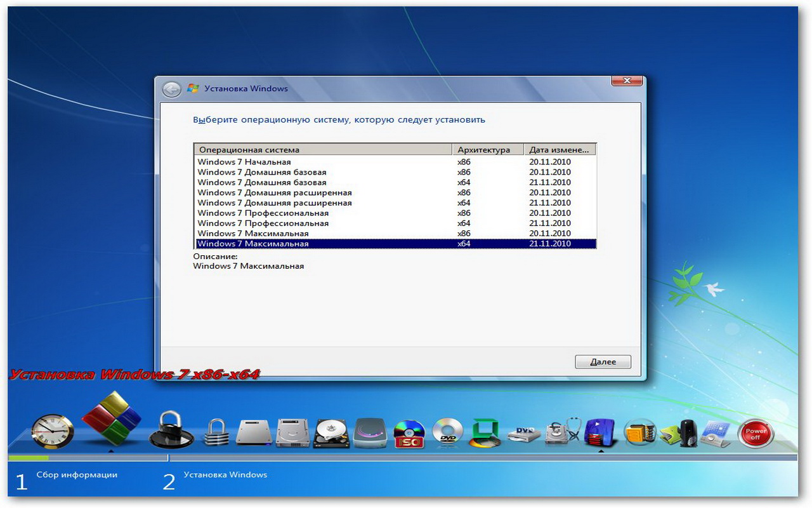
Task: Select Windows 7 Профессиональная x86 row
Action: point(395,213)
